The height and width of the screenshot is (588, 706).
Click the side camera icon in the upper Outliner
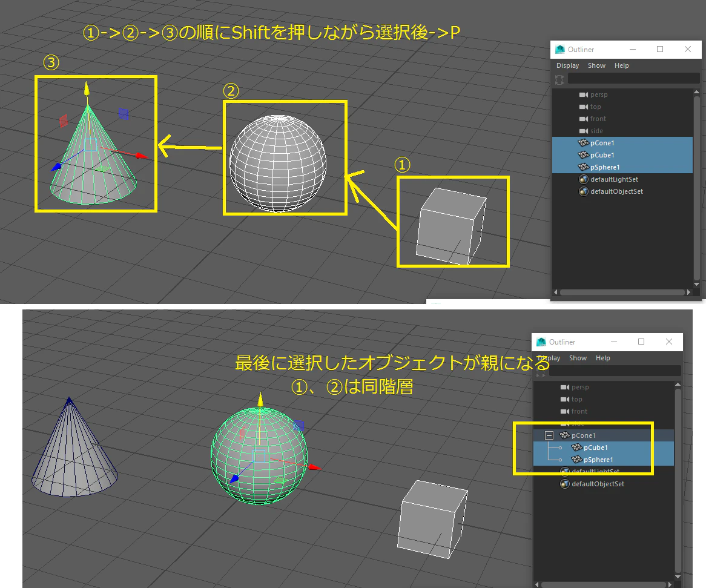584,131
